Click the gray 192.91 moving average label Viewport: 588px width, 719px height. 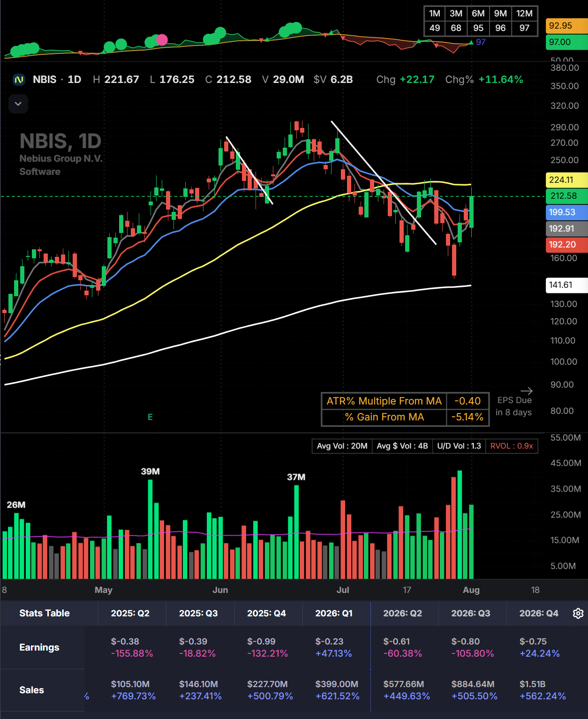click(566, 229)
